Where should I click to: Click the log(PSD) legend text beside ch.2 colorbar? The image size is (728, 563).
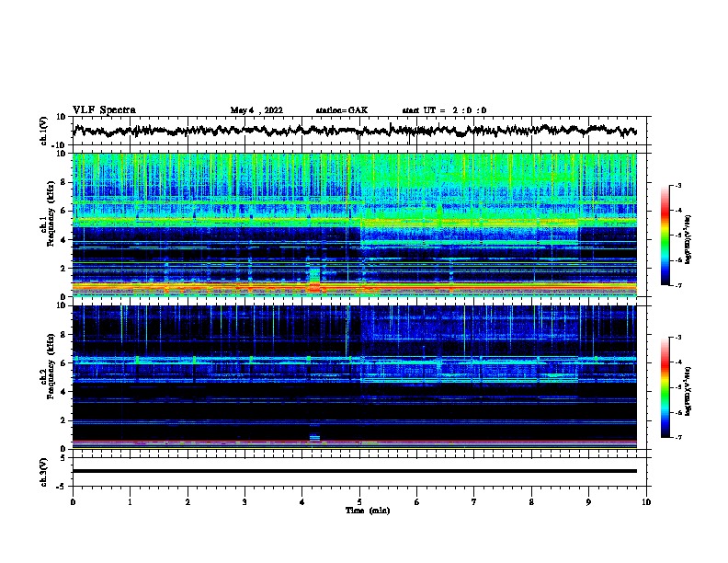pyautogui.click(x=688, y=391)
